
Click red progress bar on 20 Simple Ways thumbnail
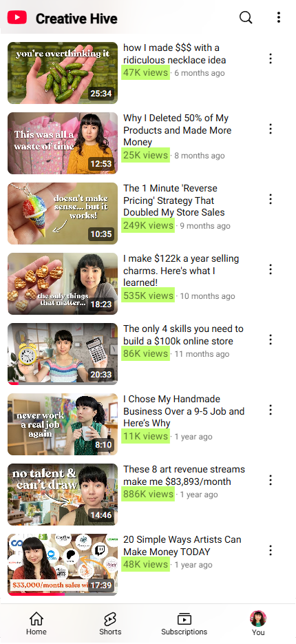point(36,594)
